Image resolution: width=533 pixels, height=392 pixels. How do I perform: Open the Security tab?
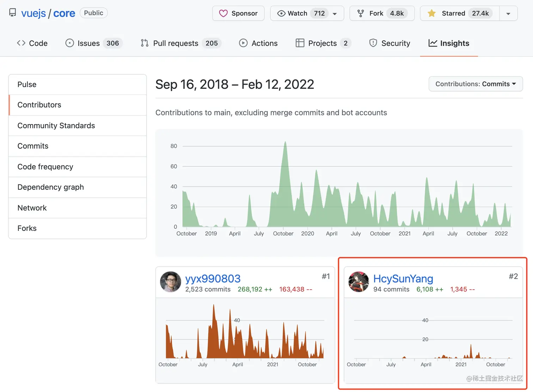390,43
